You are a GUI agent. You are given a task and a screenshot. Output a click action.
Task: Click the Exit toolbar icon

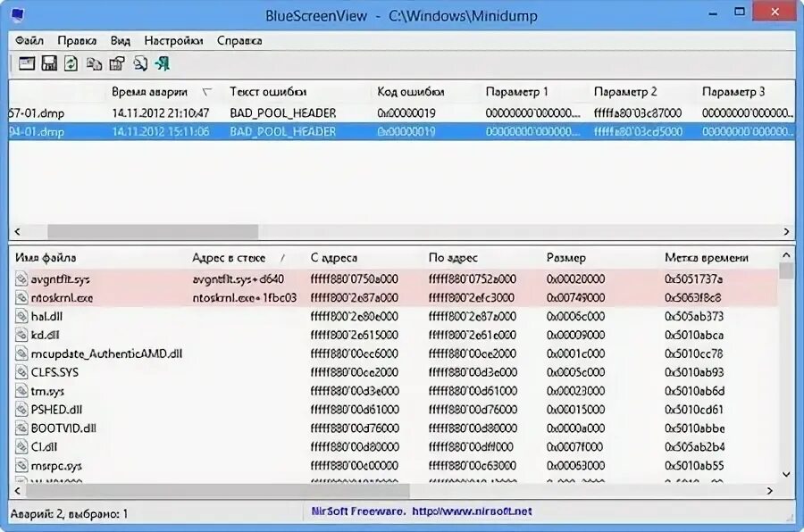coord(163,63)
